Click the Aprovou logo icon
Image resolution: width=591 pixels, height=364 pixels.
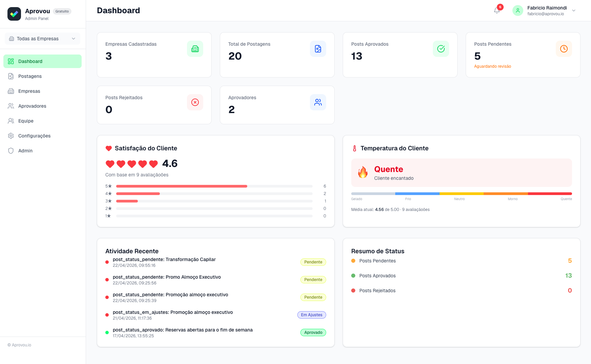[14, 14]
